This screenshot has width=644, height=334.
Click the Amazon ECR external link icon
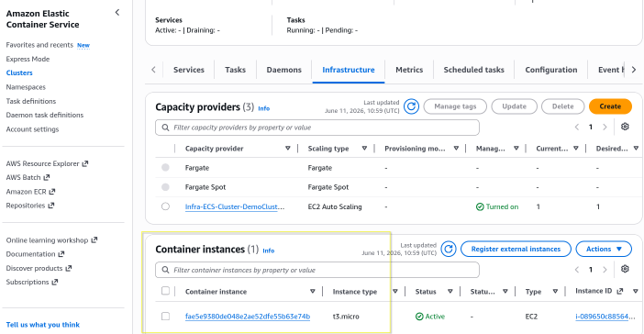(52, 192)
